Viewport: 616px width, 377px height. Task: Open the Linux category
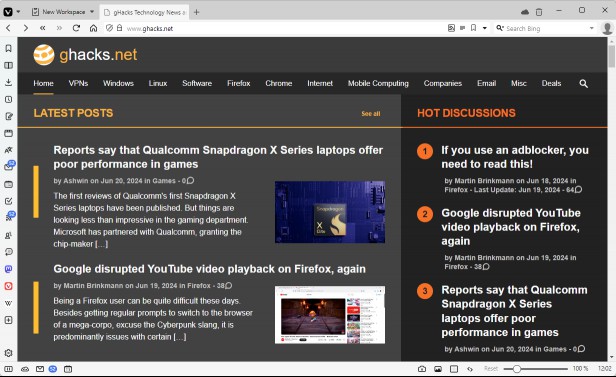(x=158, y=83)
